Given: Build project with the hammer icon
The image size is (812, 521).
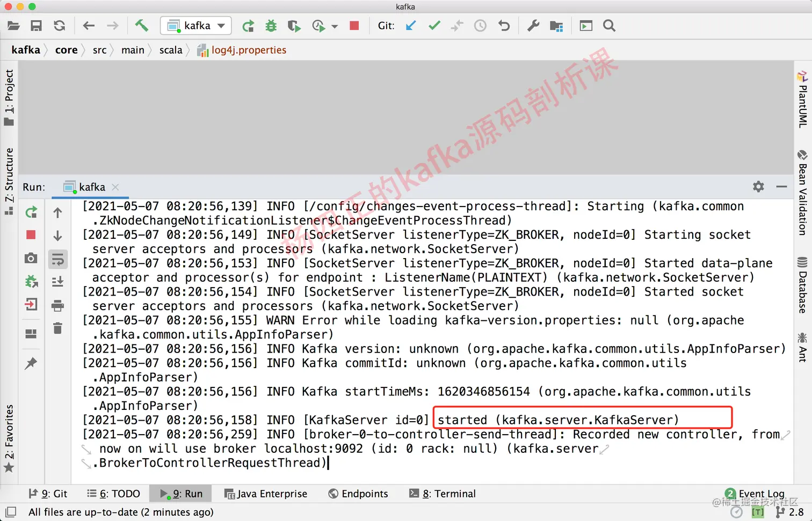Looking at the screenshot, I should (x=141, y=25).
